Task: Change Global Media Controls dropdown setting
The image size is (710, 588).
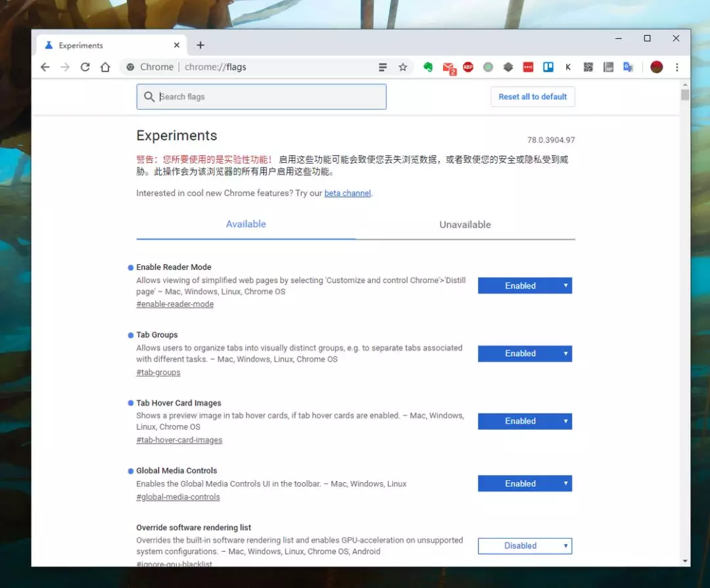Action: tap(525, 484)
